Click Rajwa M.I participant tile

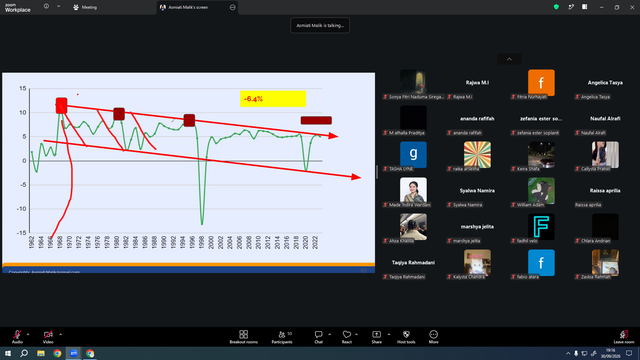point(477,83)
